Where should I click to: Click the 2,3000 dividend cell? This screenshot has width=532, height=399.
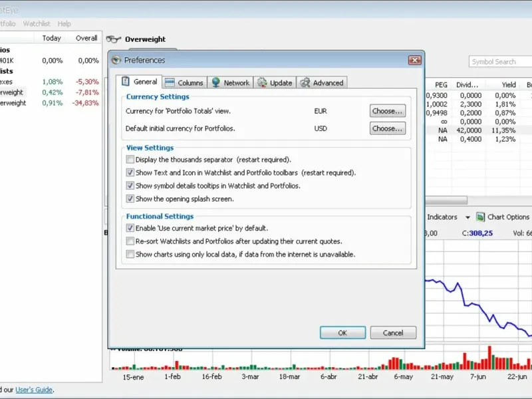(x=471, y=104)
